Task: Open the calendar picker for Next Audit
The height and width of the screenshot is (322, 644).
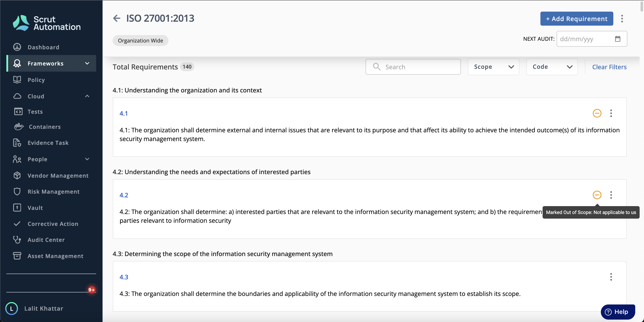Action: click(x=617, y=39)
